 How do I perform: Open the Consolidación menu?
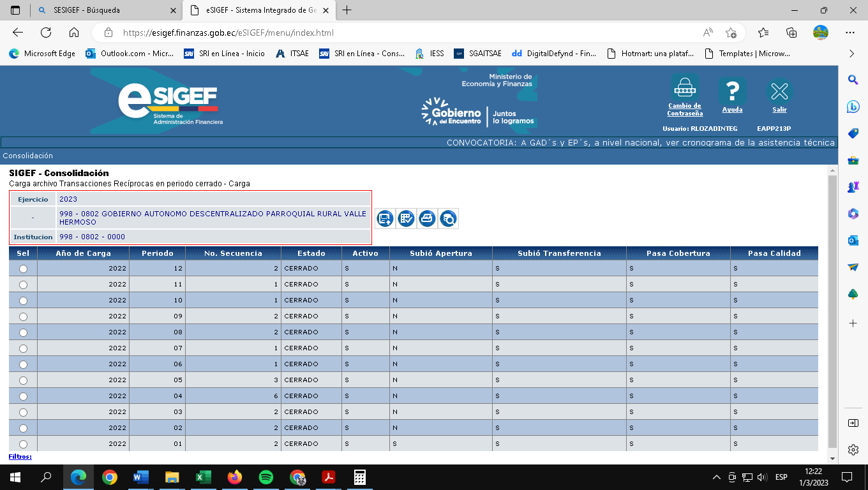27,156
